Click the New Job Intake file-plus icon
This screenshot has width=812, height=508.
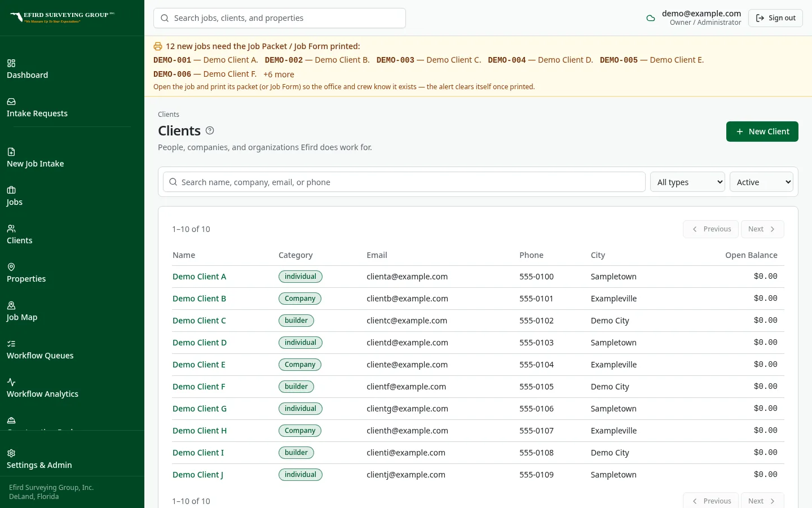pyautogui.click(x=11, y=152)
